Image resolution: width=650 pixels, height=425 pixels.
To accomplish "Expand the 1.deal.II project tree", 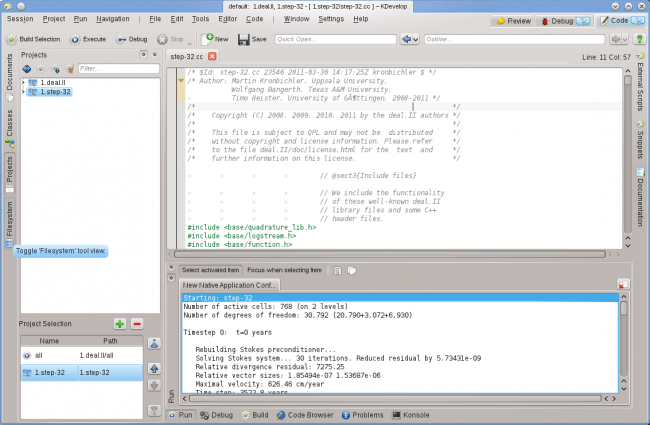I will [x=23, y=83].
